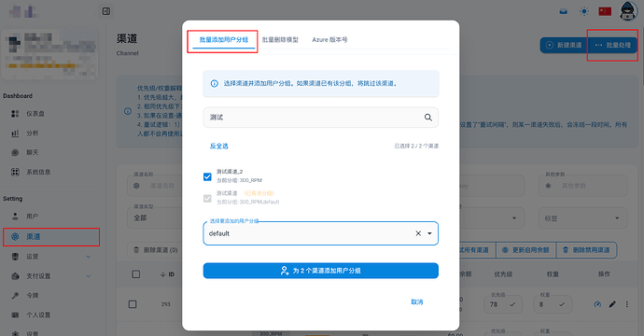Expand the 运营 sidebar section
This screenshot has width=644, height=336.
tap(51, 257)
